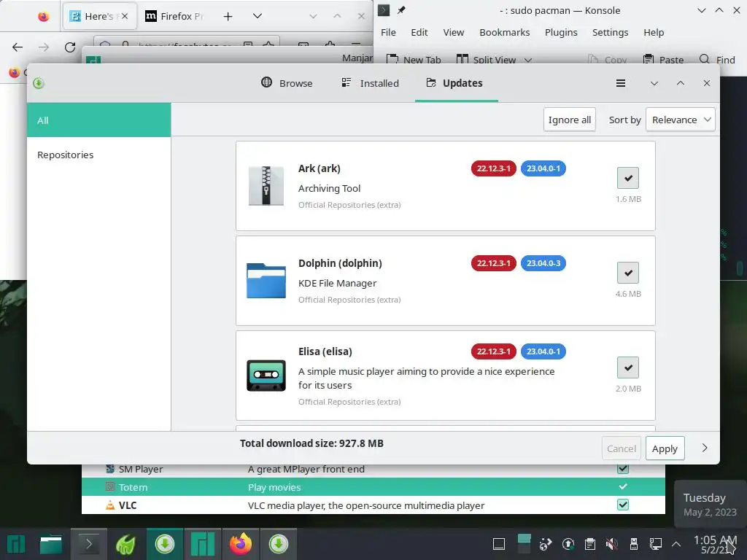747x560 pixels.
Task: Click the removable USB device tray icon
Action: click(x=634, y=544)
